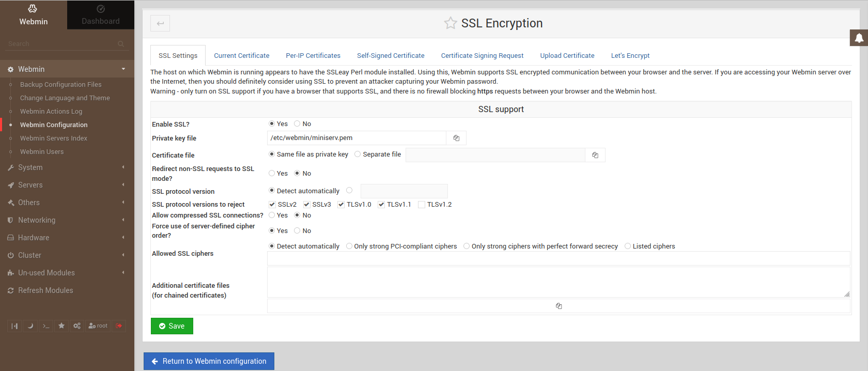This screenshot has width=868, height=371.
Task: Select No for Enable SSL
Action: pos(297,124)
